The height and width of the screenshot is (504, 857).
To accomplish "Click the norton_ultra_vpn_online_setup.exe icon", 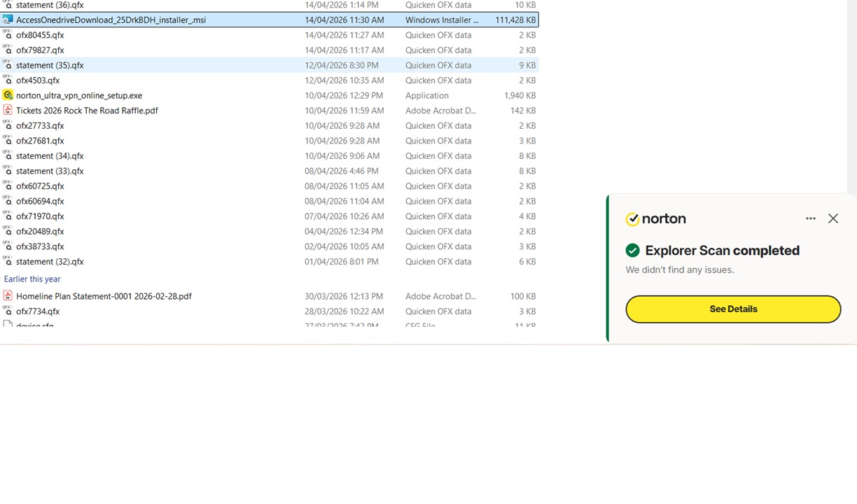I will (8, 95).
